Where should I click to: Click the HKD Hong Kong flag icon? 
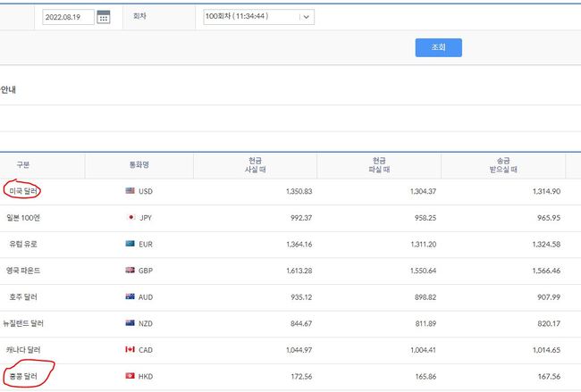pos(130,376)
